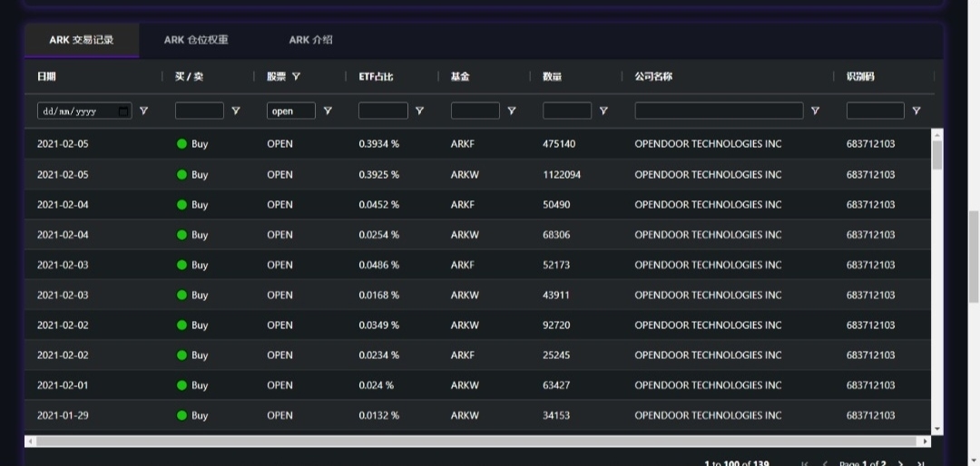Screen dimensions: 980x466
Task: Click the filter icon beside the 基金 filter box
Action: pos(511,111)
